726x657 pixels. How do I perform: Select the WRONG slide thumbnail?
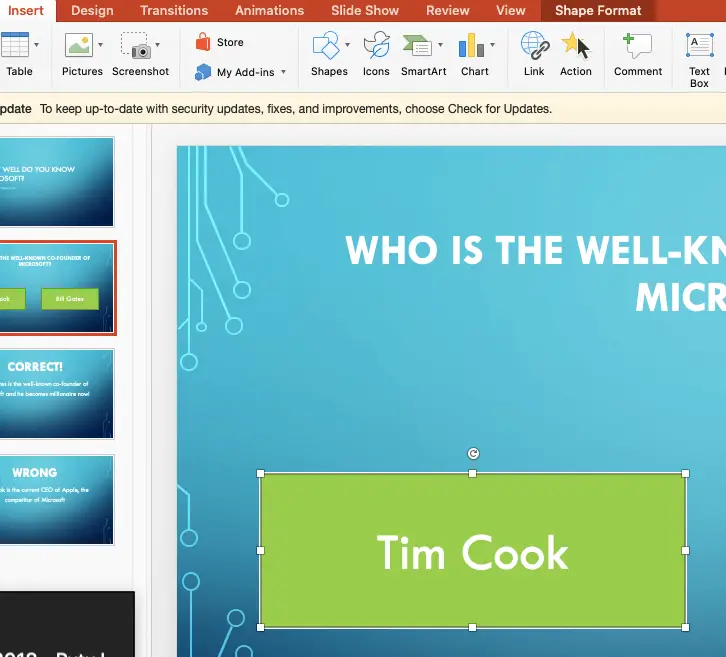coord(56,500)
